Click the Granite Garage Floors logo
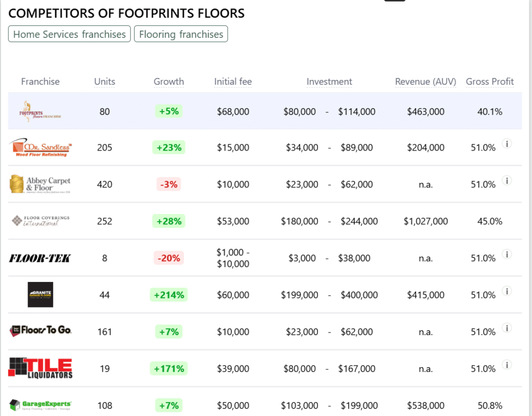 point(41,294)
